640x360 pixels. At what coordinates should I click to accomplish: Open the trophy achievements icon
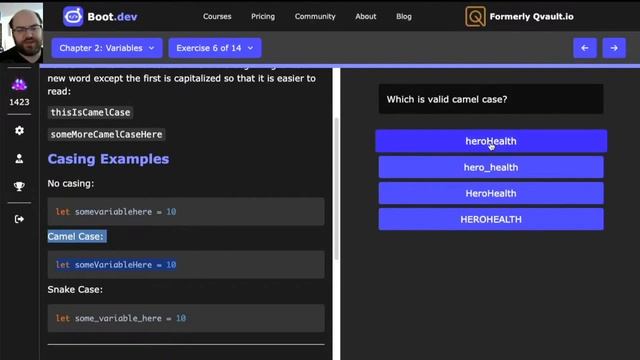[x=19, y=186]
